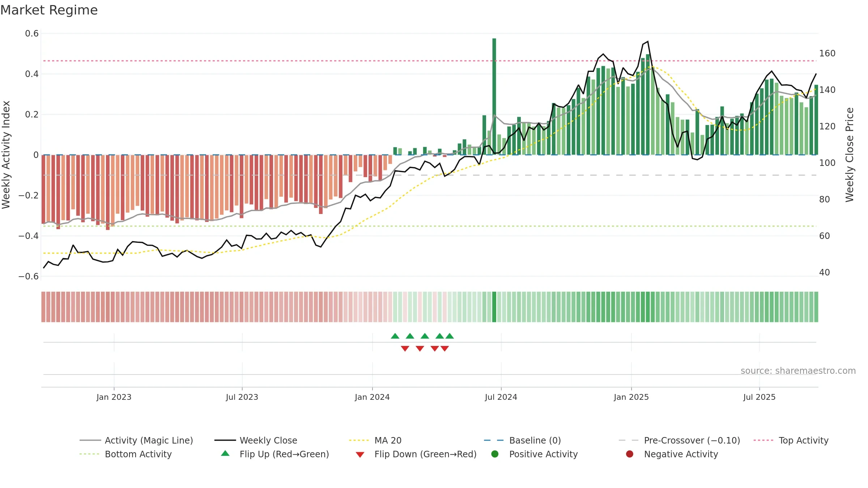Click the Jul 2025 x-axis label
Image resolution: width=868 pixels, height=488 pixels.
(759, 397)
